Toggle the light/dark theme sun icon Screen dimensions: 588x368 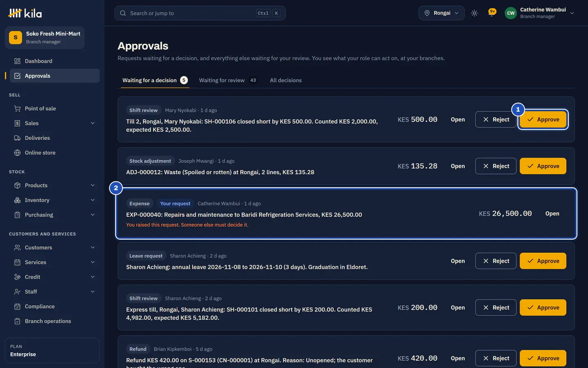(x=474, y=13)
